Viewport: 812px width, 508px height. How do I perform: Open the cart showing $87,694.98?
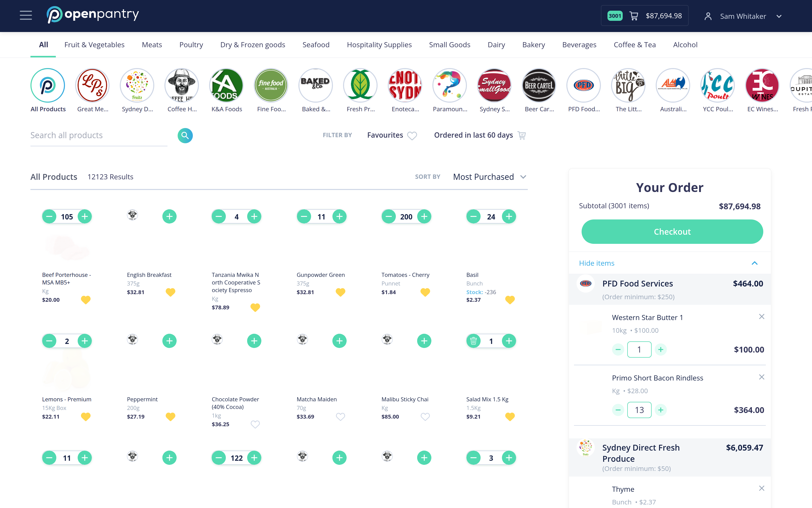click(645, 16)
